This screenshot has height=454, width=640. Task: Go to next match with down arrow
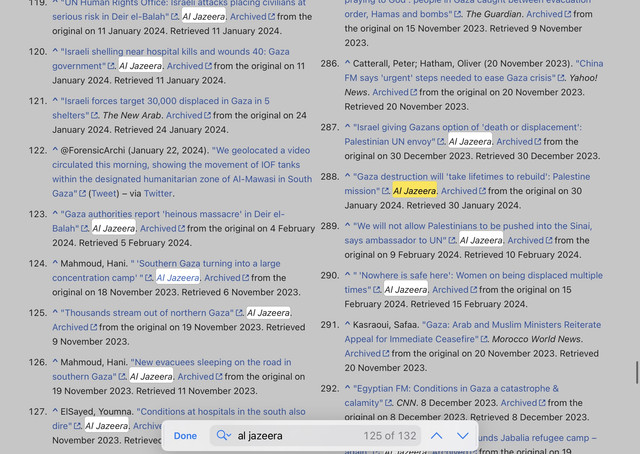tap(462, 436)
